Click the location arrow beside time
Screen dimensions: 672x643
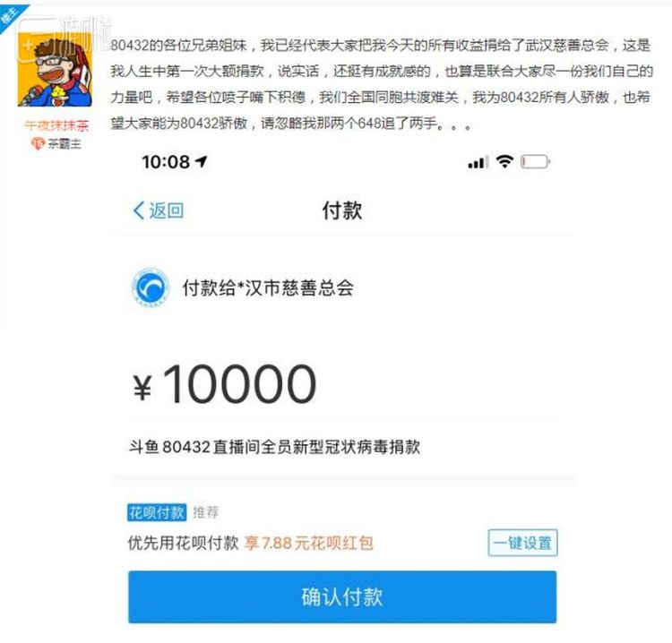click(201, 161)
